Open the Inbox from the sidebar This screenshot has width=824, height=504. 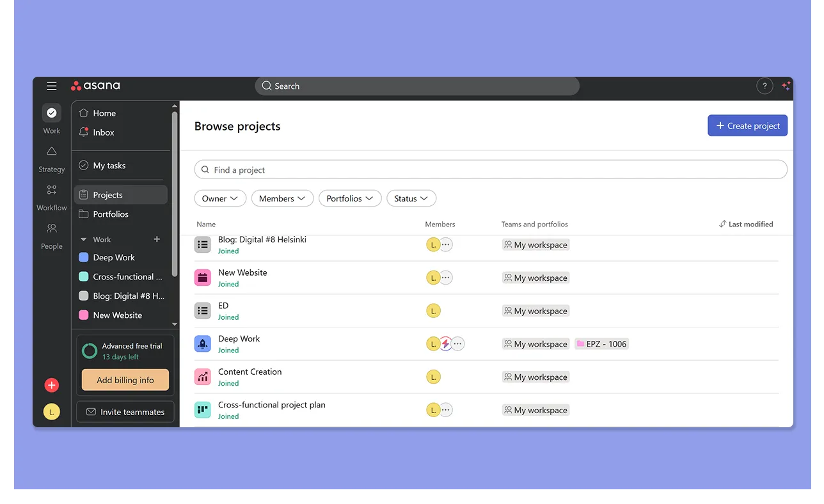[x=103, y=132]
